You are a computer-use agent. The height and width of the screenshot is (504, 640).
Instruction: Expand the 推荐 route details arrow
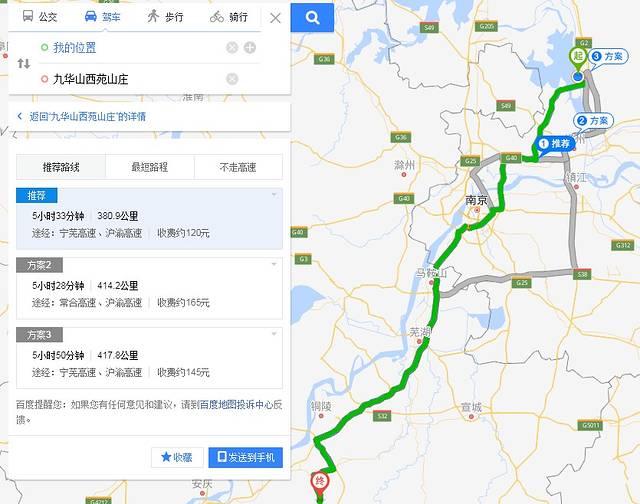click(x=274, y=195)
